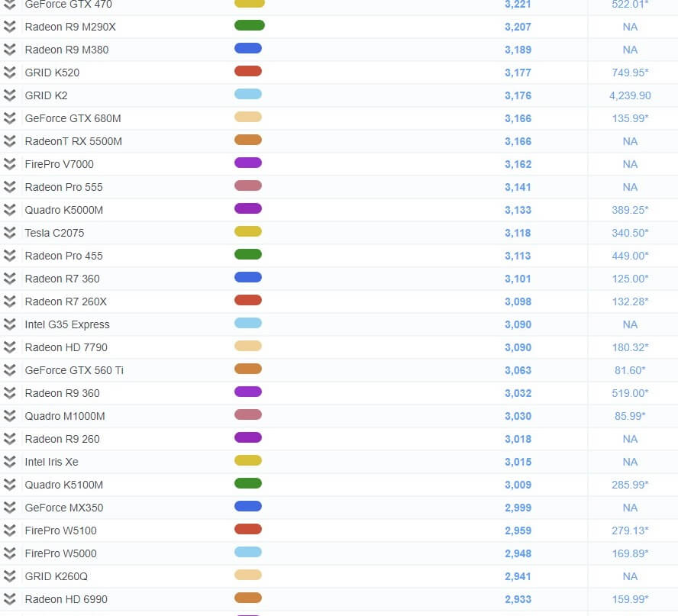Image resolution: width=678 pixels, height=616 pixels.
Task: Click price 4,239.90 for GRID K2
Action: (630, 95)
